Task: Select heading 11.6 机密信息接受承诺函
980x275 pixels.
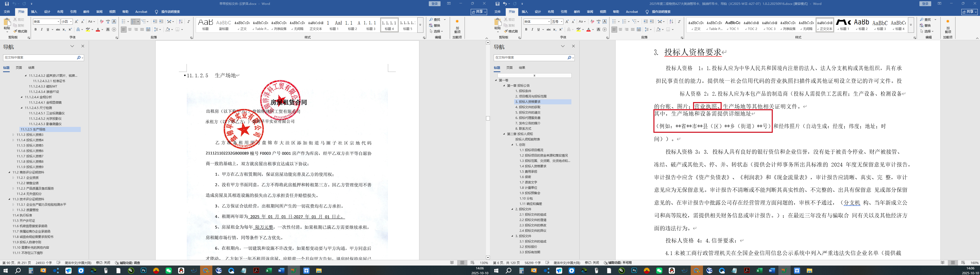Action: click(x=30, y=226)
